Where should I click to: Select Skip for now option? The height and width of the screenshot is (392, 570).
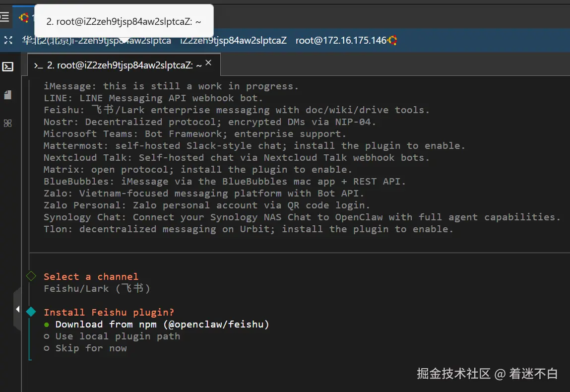pos(85,348)
